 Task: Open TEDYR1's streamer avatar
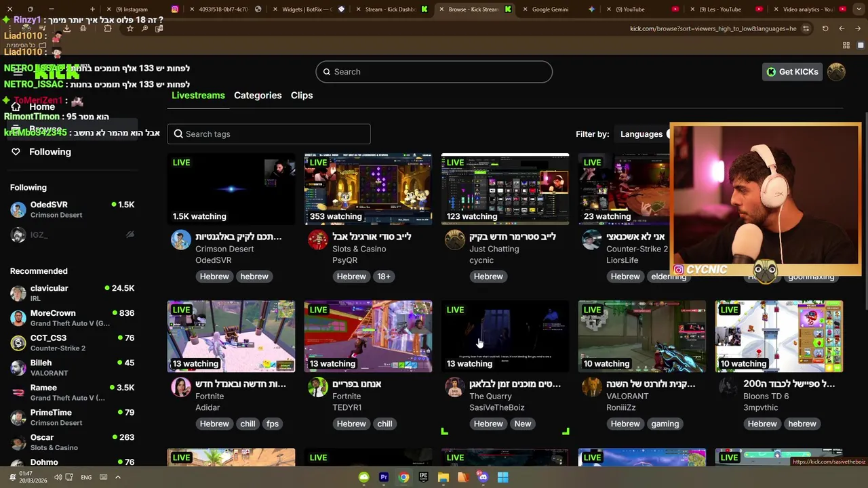pyautogui.click(x=318, y=386)
